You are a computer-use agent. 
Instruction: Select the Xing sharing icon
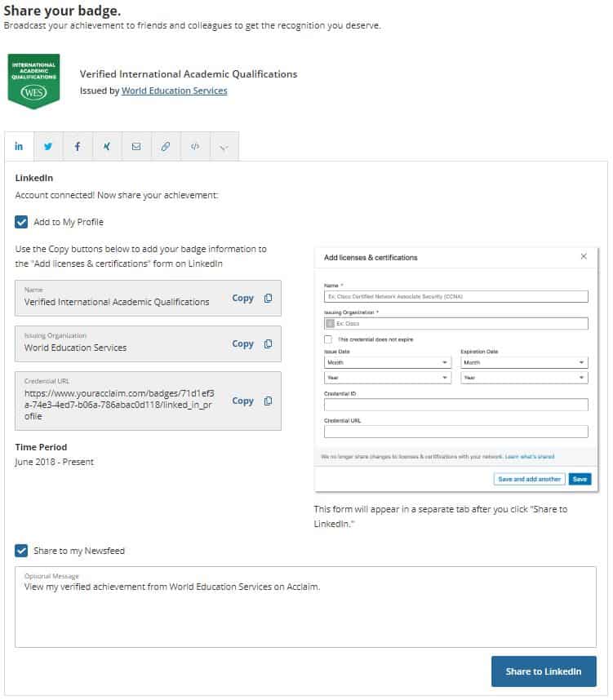pos(107,146)
